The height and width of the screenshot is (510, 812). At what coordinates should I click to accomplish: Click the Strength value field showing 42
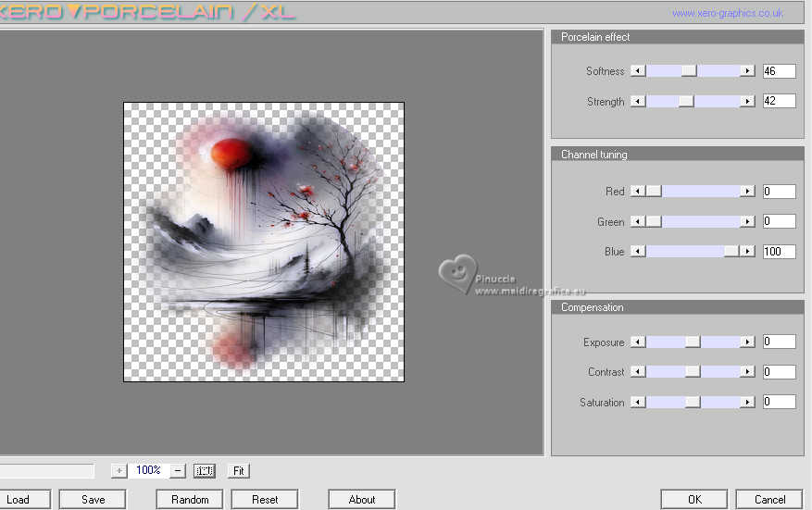pyautogui.click(x=779, y=101)
